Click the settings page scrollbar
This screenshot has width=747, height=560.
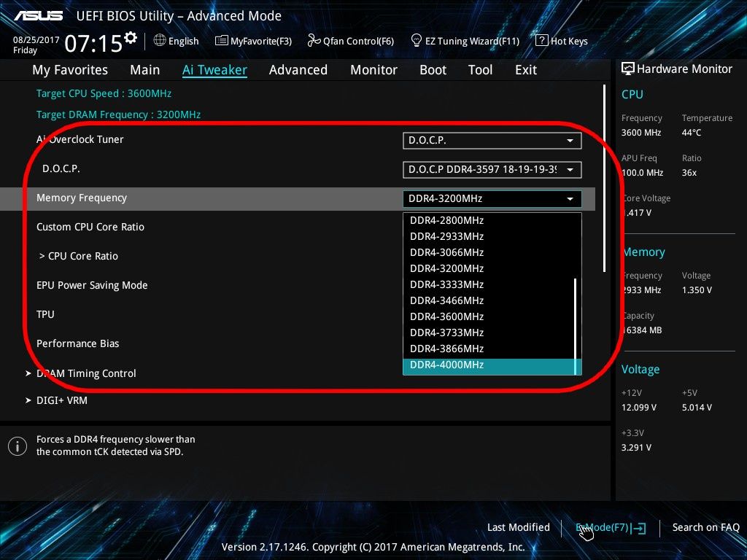pos(604,179)
